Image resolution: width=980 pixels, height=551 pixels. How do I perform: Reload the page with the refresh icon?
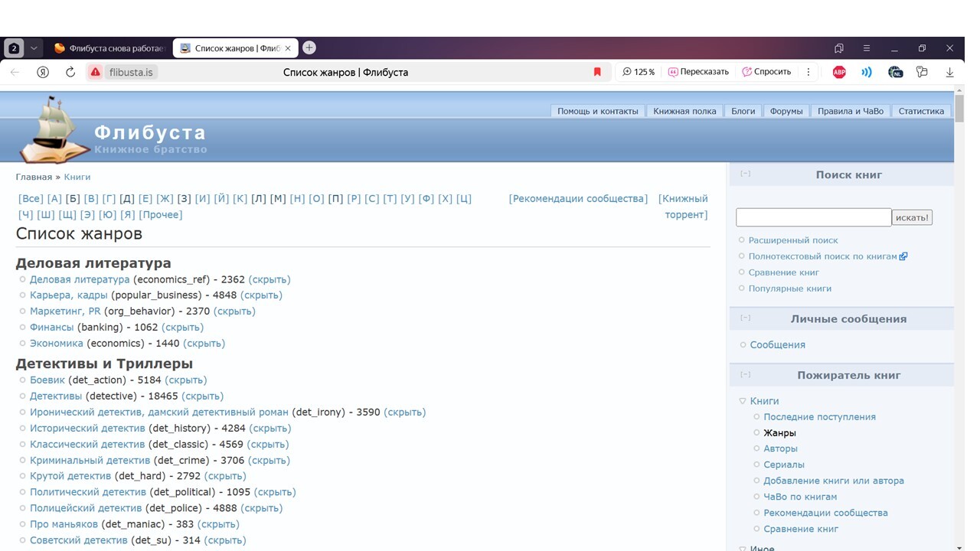click(x=70, y=72)
